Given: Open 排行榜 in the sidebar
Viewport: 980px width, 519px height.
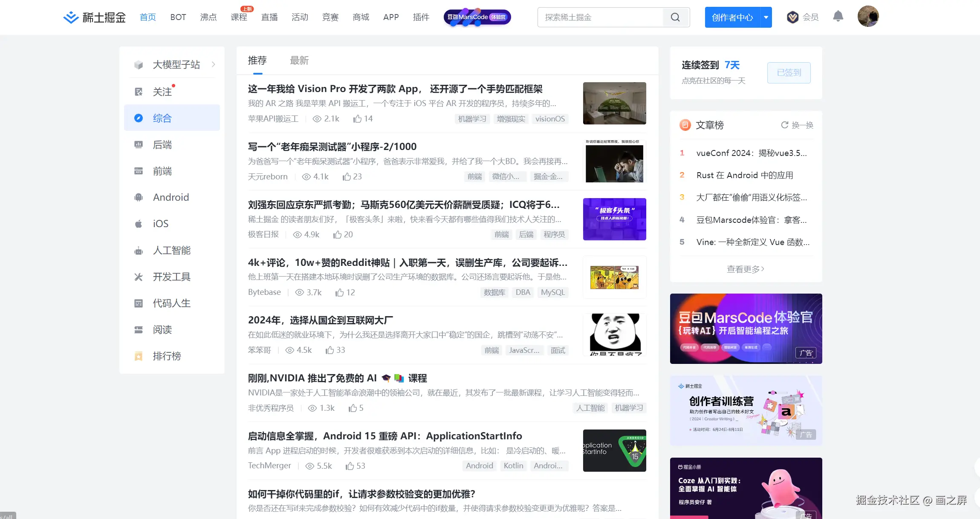Looking at the screenshot, I should 167,356.
